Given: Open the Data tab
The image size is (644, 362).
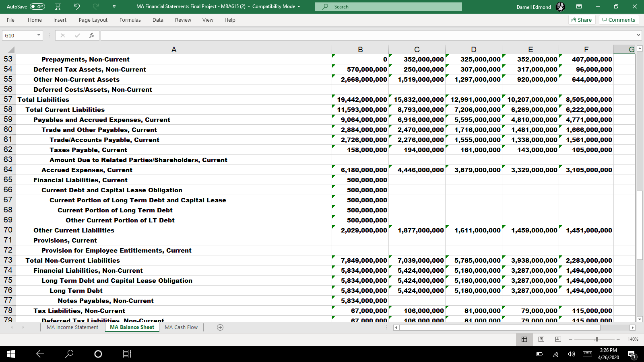Looking at the screenshot, I should tap(158, 20).
